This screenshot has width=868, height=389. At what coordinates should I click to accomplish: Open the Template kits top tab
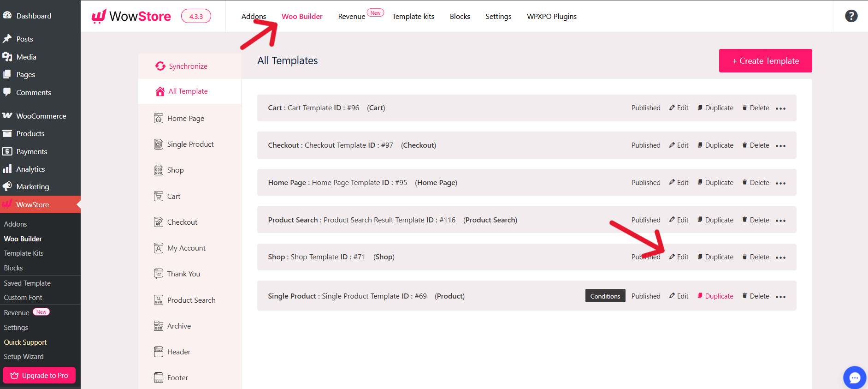tap(413, 17)
